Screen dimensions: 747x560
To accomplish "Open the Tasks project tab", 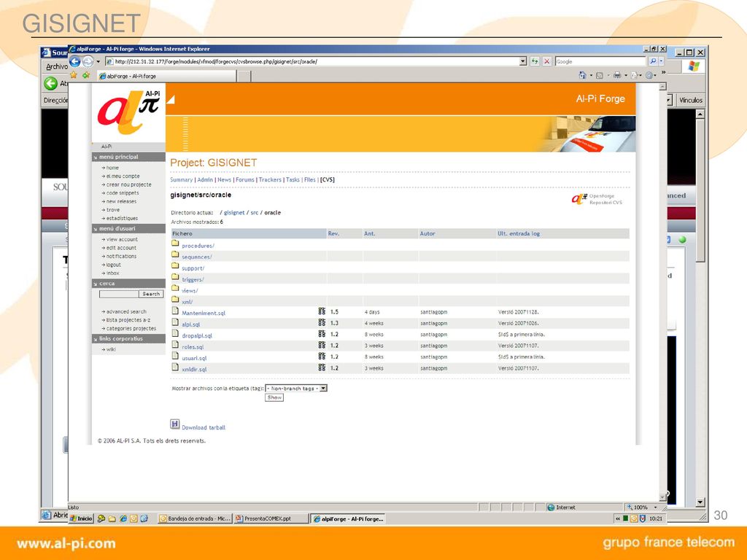I will [293, 180].
